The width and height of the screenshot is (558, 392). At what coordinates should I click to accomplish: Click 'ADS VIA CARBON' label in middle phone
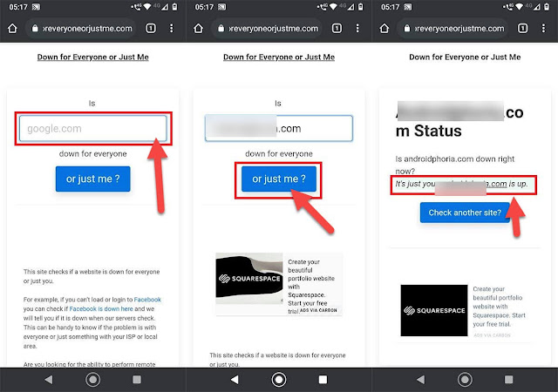(318, 310)
